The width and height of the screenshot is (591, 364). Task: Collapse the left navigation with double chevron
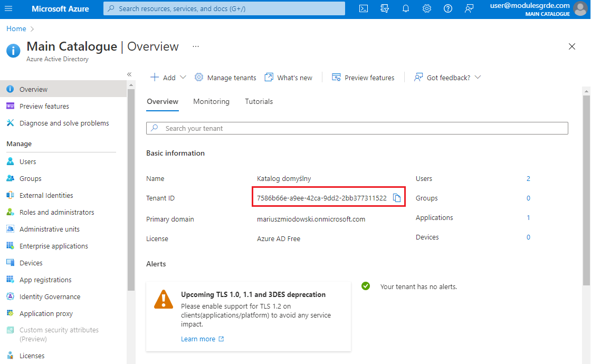click(x=129, y=74)
